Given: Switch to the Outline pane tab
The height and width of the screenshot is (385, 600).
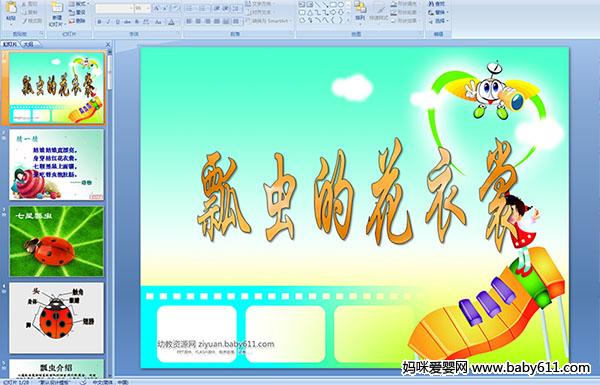Looking at the screenshot, I should pos(28,44).
